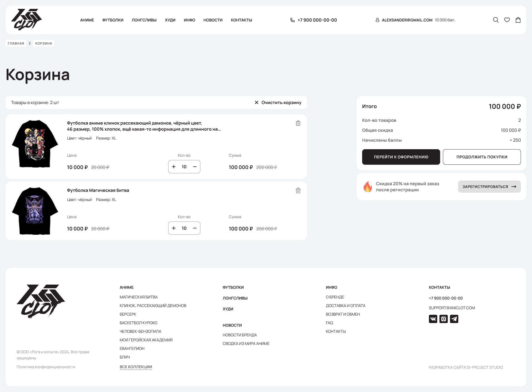Open the search magnifier icon in header
Screen dimensions: 532x392
click(x=496, y=20)
